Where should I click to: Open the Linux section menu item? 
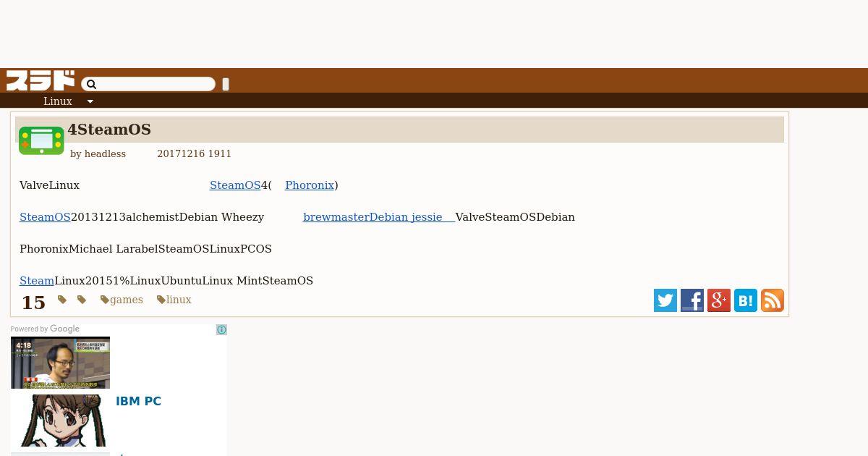point(58,101)
